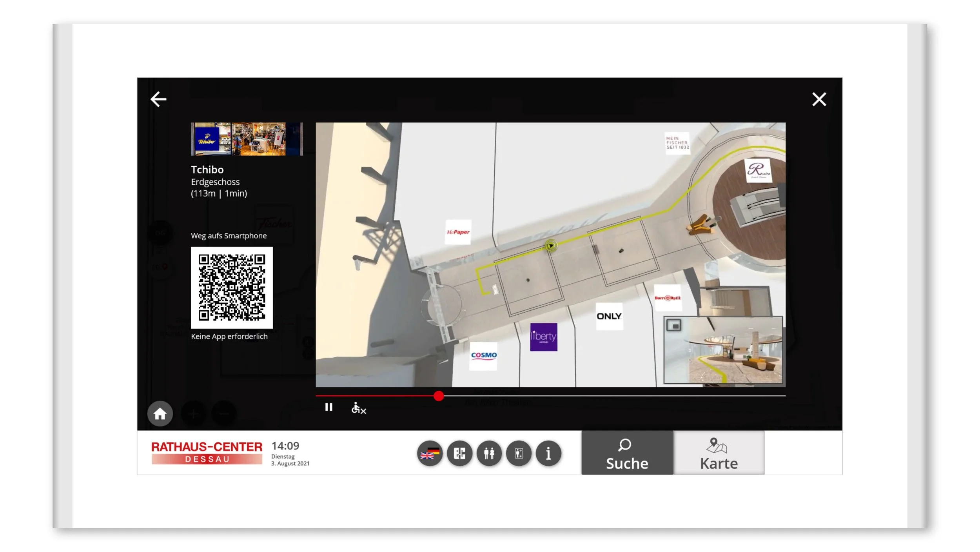
Task: Go back with the left arrow
Action: 158,99
